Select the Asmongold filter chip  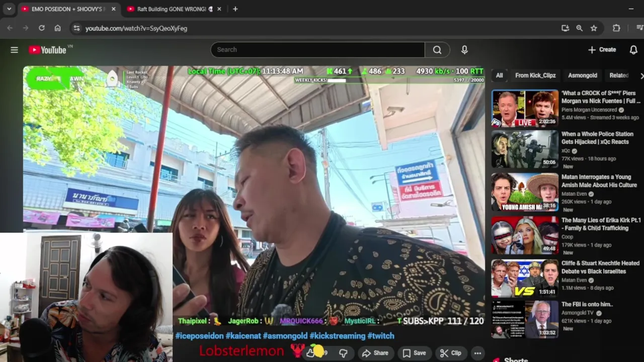tap(583, 75)
